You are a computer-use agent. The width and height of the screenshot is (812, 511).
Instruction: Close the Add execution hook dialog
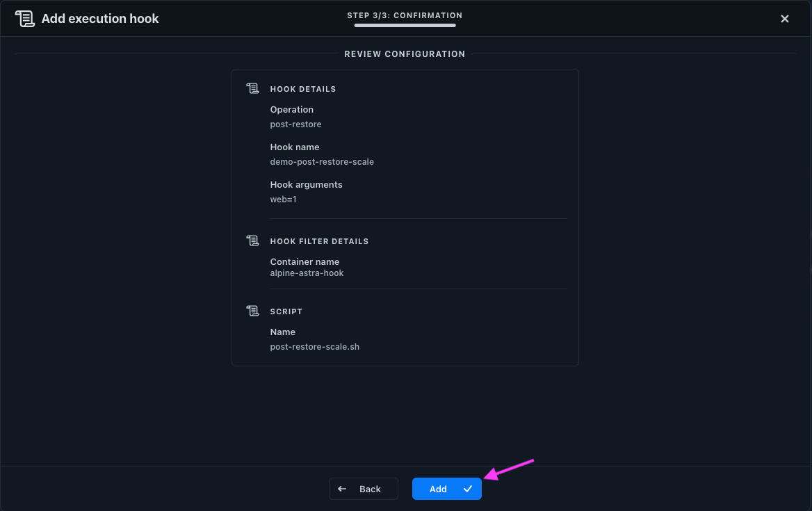coord(785,19)
